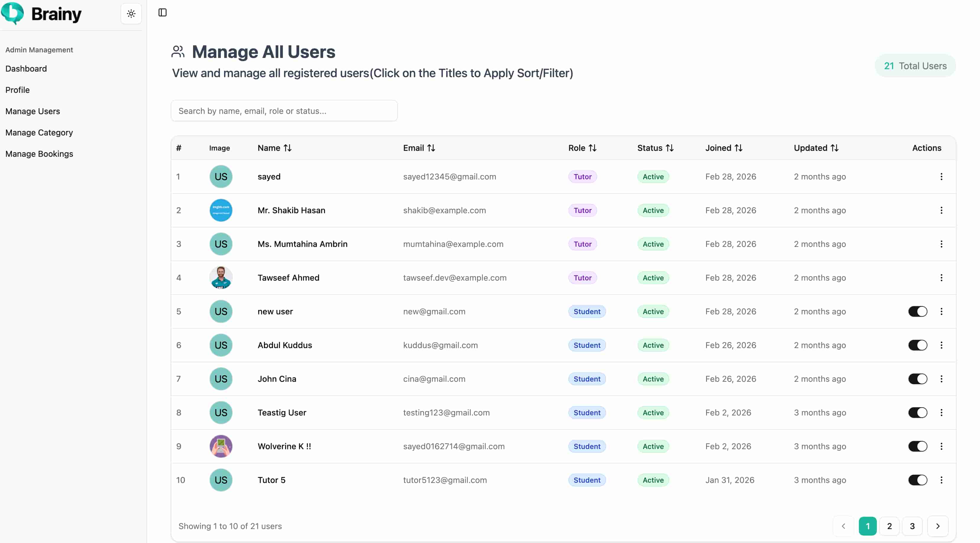This screenshot has height=543, width=980.
Task: Go to page 2 of users
Action: [x=889, y=526]
